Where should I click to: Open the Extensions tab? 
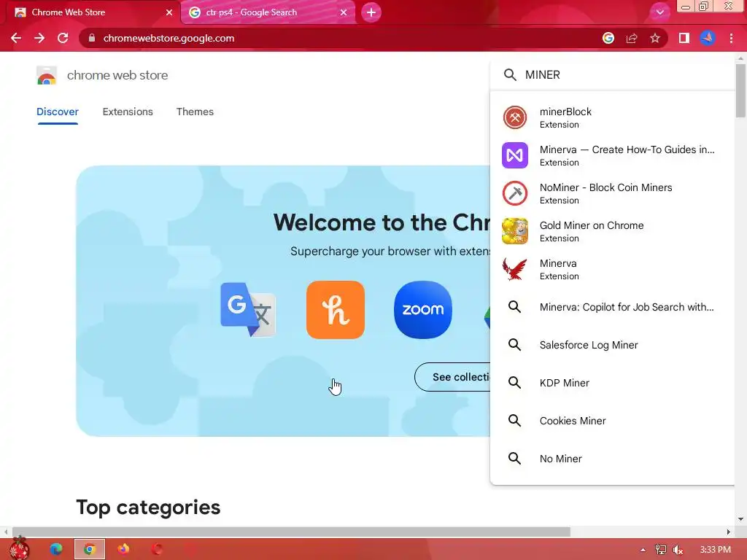point(128,112)
